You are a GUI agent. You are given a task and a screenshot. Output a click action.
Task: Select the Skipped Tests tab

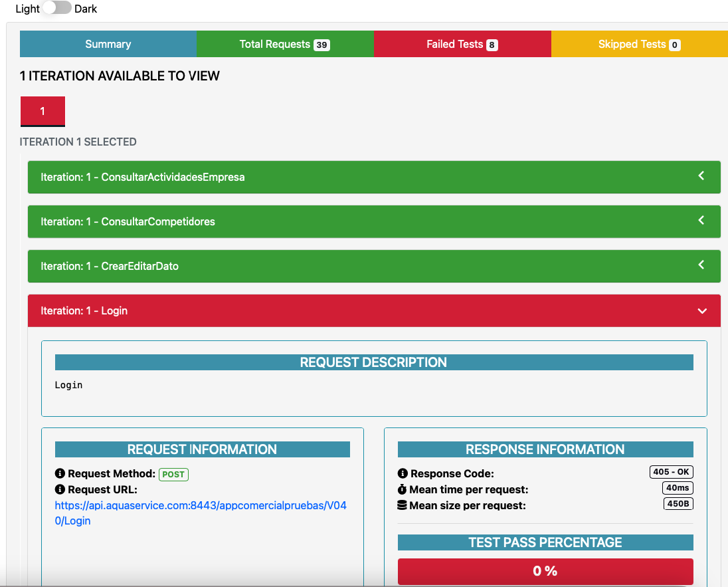(x=631, y=44)
